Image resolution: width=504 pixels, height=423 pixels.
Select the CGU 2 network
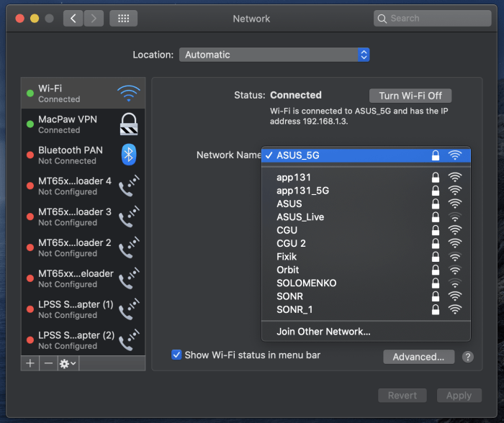[x=366, y=243]
